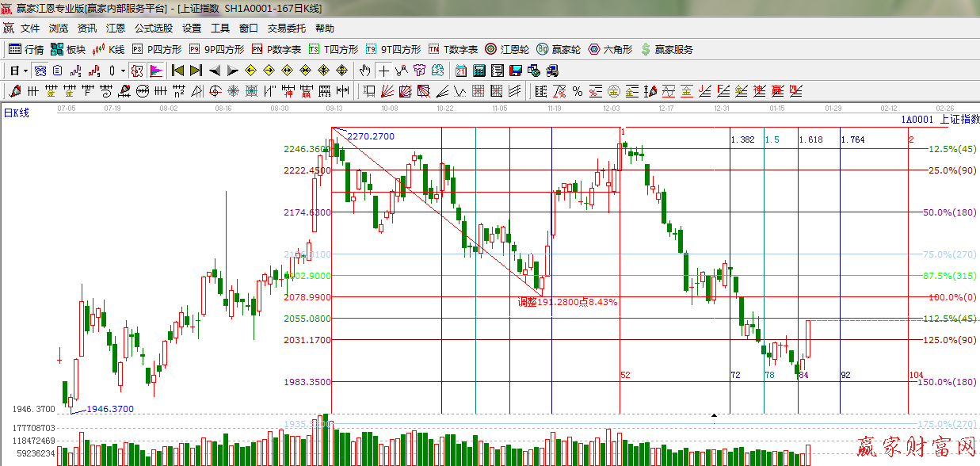
Task: Click the save floppy disk icon
Action: 516,71
